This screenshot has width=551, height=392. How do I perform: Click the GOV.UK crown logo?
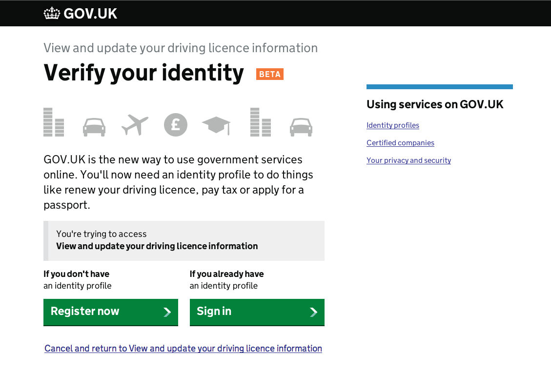[x=52, y=13]
